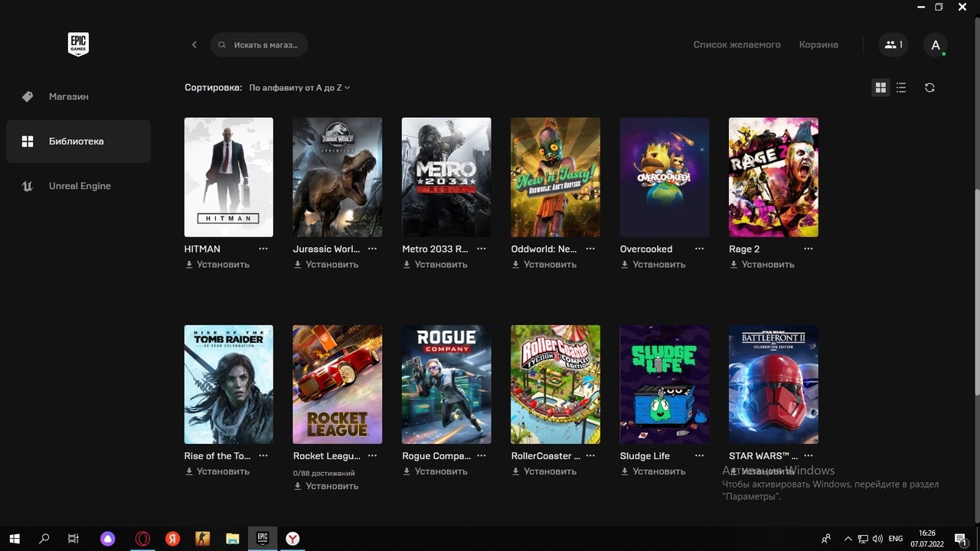Click the Jurassic World Evolution cover
The width and height of the screenshot is (980, 551).
[338, 177]
